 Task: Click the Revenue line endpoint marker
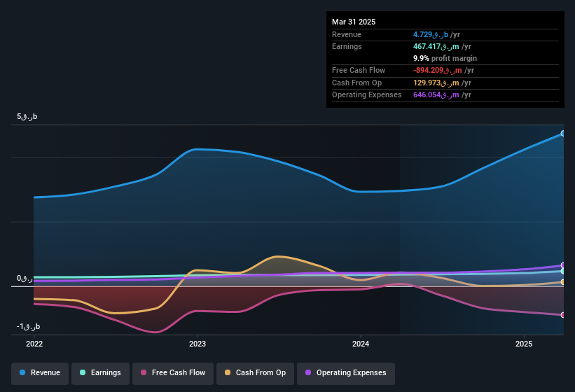pos(562,134)
